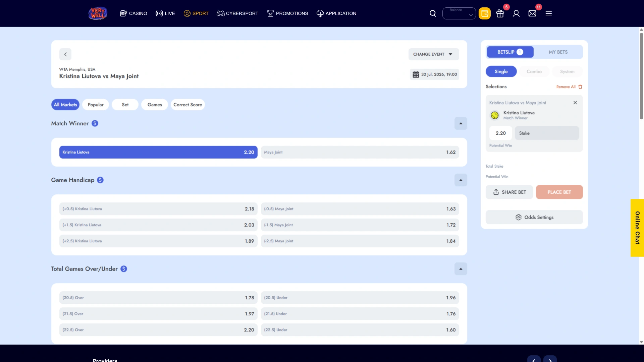Open the user profile icon

516,13
